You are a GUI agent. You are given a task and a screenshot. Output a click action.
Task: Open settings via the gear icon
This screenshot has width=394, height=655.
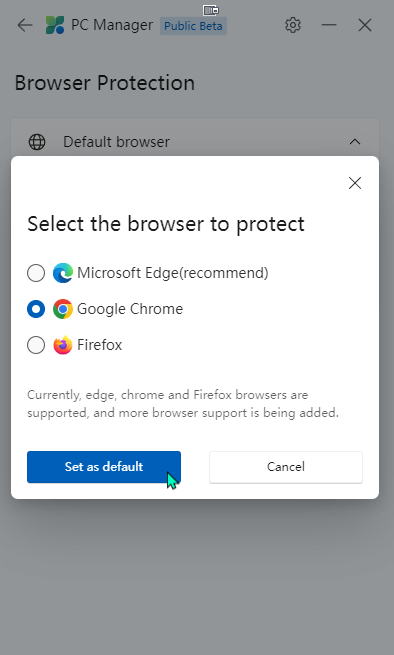click(x=293, y=25)
